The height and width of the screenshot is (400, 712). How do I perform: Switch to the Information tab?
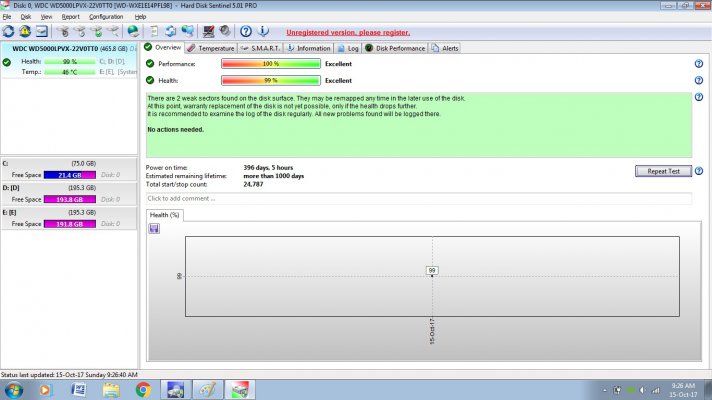pos(308,48)
